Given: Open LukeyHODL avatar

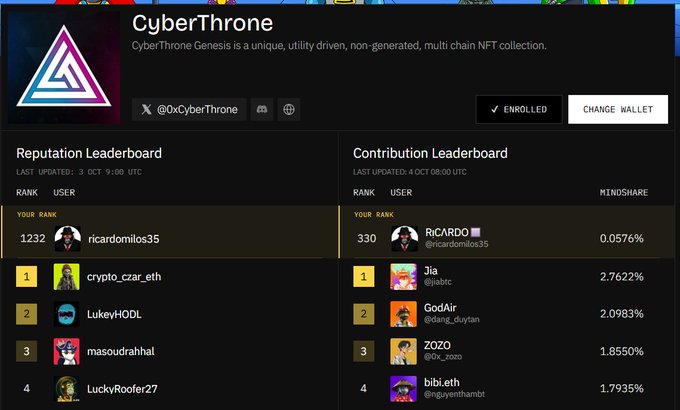Looking at the screenshot, I should pyautogui.click(x=67, y=314).
